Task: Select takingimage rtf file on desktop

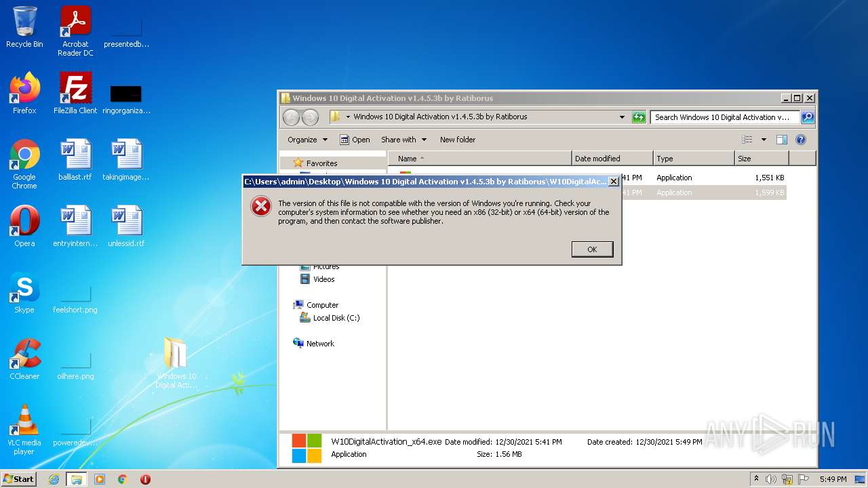Action: pos(126,160)
